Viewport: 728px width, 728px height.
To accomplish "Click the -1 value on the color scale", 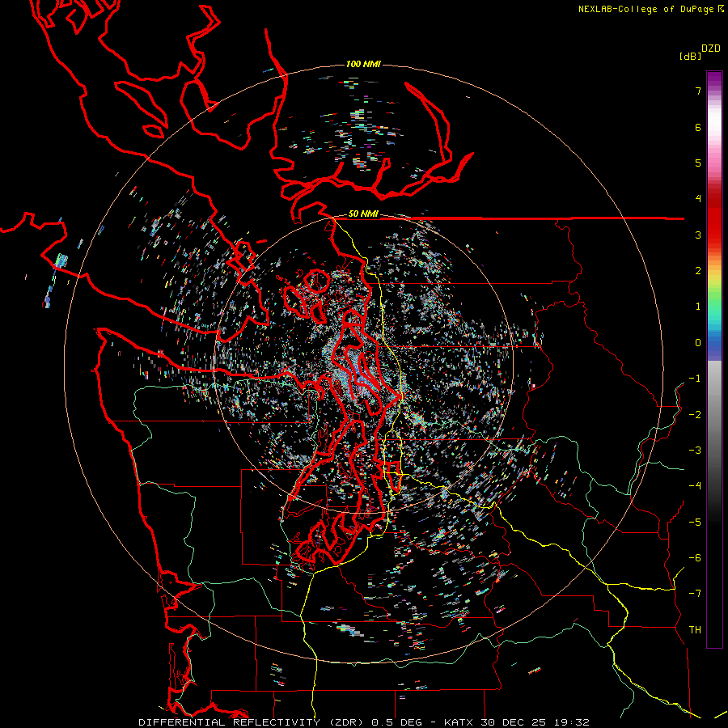I will (x=695, y=379).
